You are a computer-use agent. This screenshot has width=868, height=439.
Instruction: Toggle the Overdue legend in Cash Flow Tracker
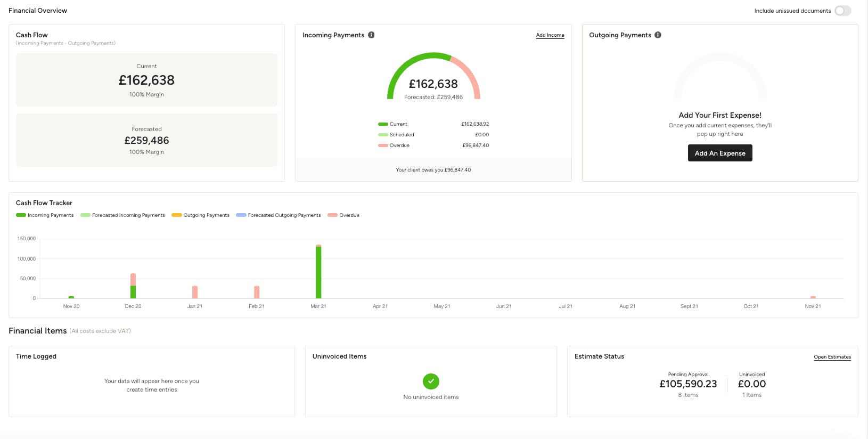(x=343, y=215)
